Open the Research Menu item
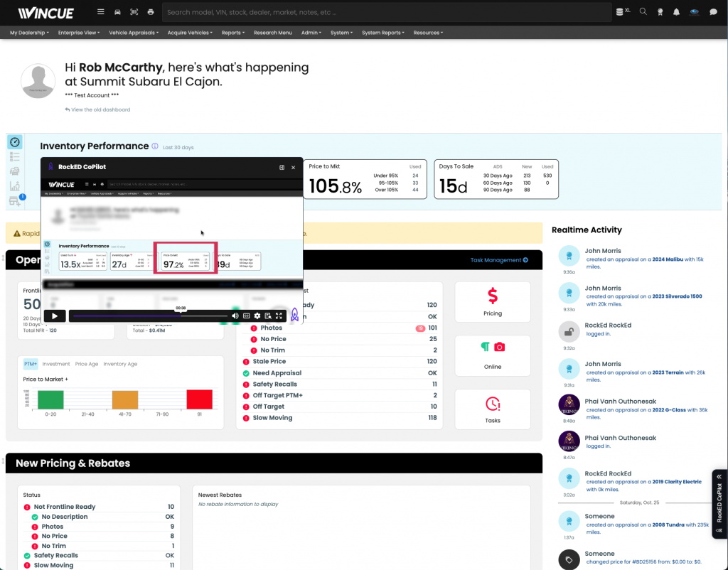The image size is (728, 570). click(x=272, y=33)
